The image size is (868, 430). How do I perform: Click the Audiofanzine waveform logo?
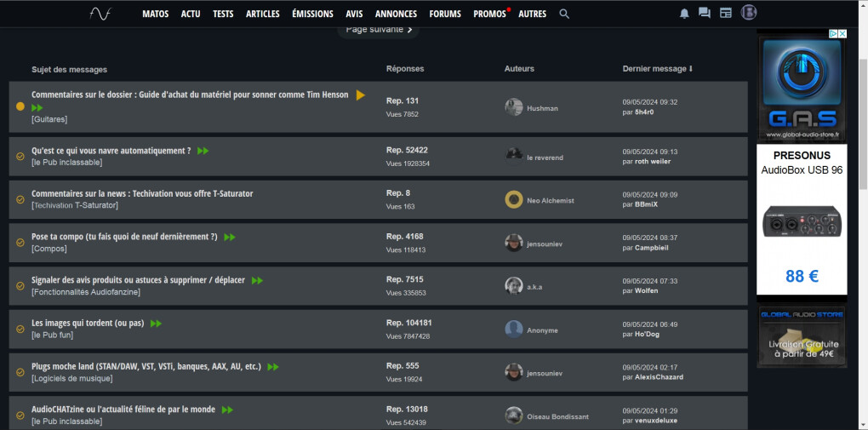100,14
